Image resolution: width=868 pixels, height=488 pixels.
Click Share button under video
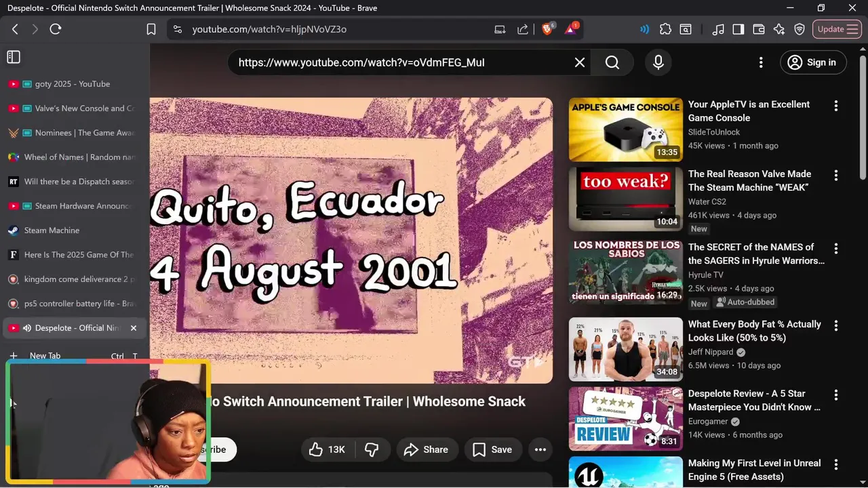(426, 449)
